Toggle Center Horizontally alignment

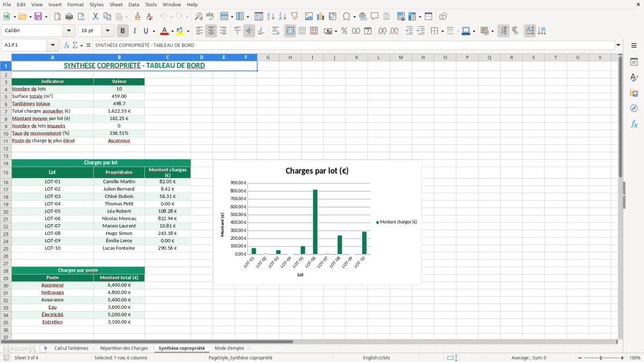point(211,31)
